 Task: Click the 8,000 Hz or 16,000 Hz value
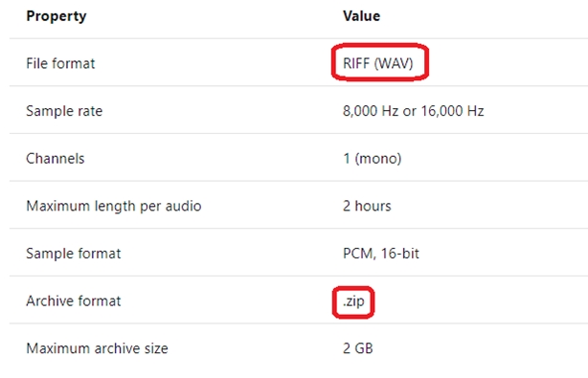[414, 111]
